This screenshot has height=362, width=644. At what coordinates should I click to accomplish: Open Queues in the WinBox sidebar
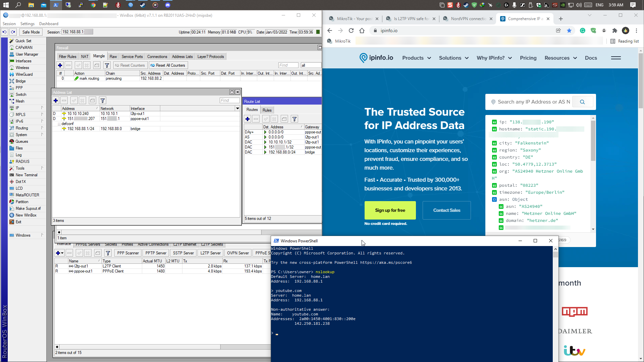tap(22, 141)
